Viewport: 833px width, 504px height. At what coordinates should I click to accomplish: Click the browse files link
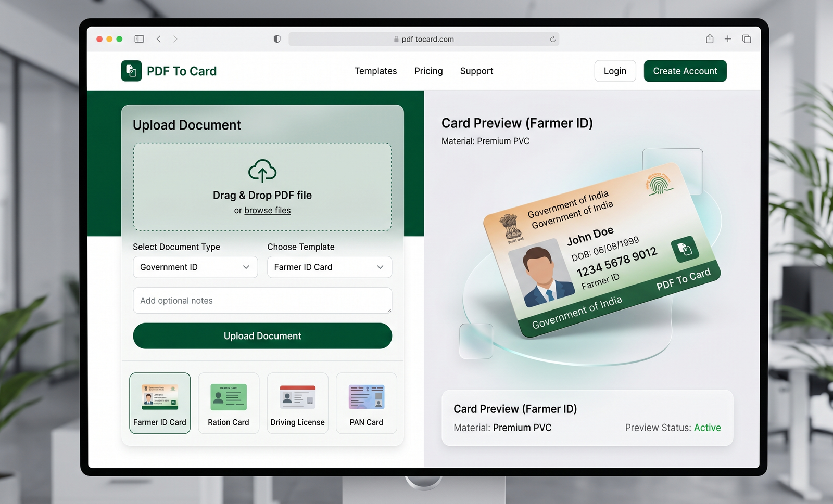[268, 210]
